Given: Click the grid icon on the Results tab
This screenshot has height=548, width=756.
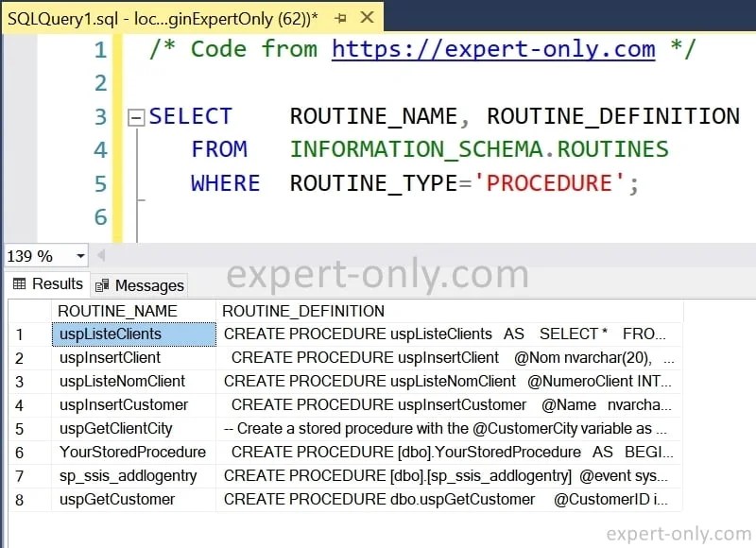Looking at the screenshot, I should [21, 284].
